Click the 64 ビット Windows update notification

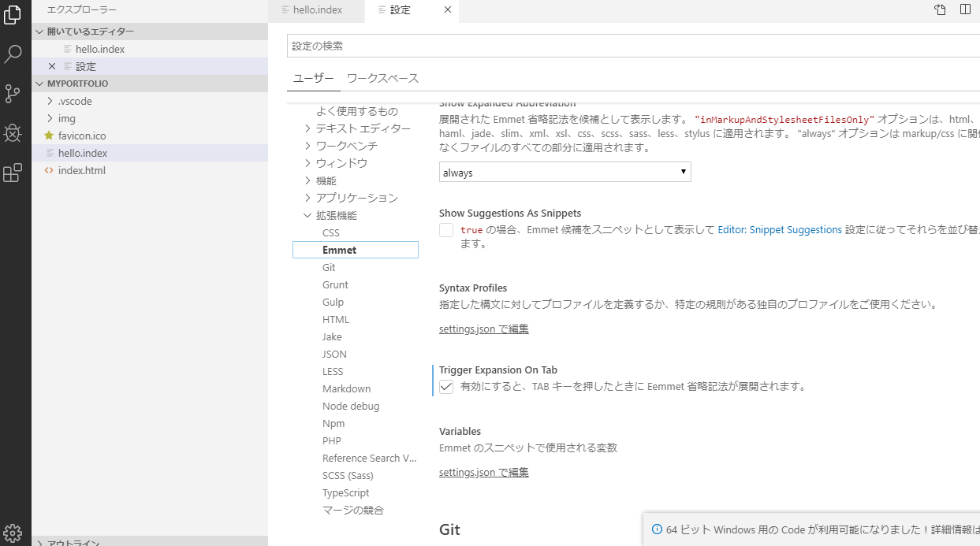pos(812,529)
